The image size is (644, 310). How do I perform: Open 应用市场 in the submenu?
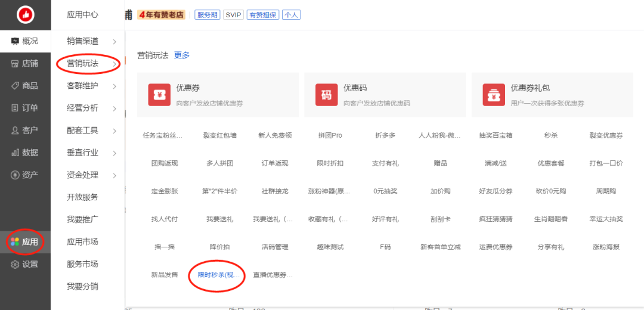tap(82, 242)
